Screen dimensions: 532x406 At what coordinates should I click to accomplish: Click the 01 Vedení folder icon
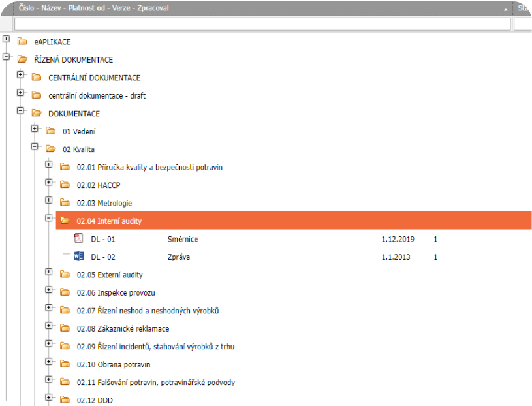pyautogui.click(x=50, y=131)
